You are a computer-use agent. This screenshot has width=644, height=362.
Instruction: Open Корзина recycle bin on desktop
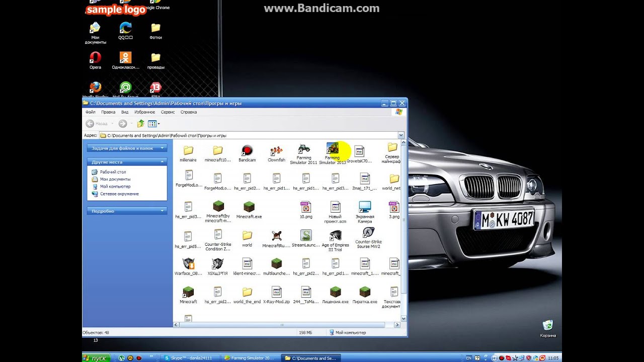click(548, 328)
